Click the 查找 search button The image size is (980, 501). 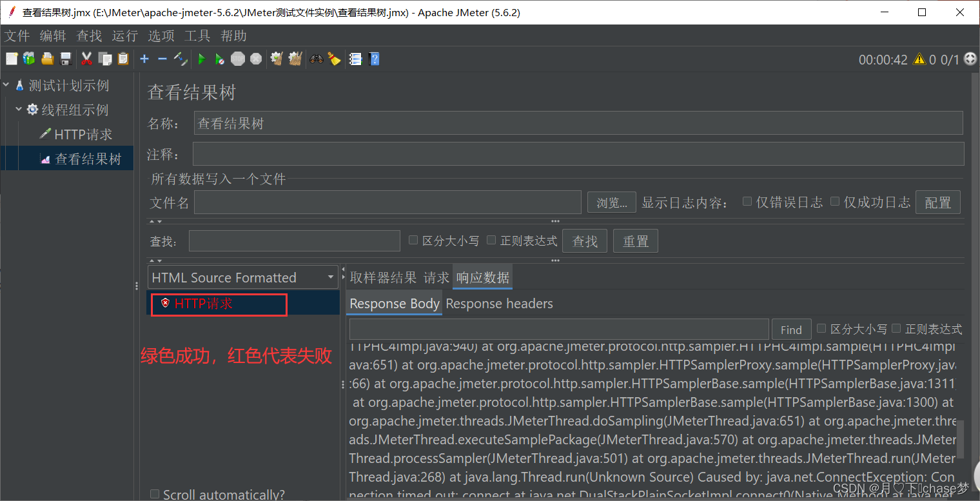coord(585,241)
